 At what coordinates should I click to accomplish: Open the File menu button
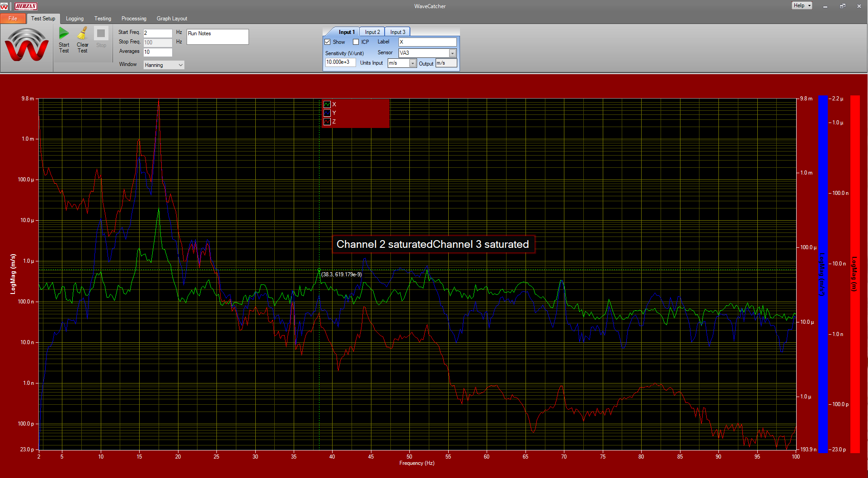pyautogui.click(x=13, y=19)
